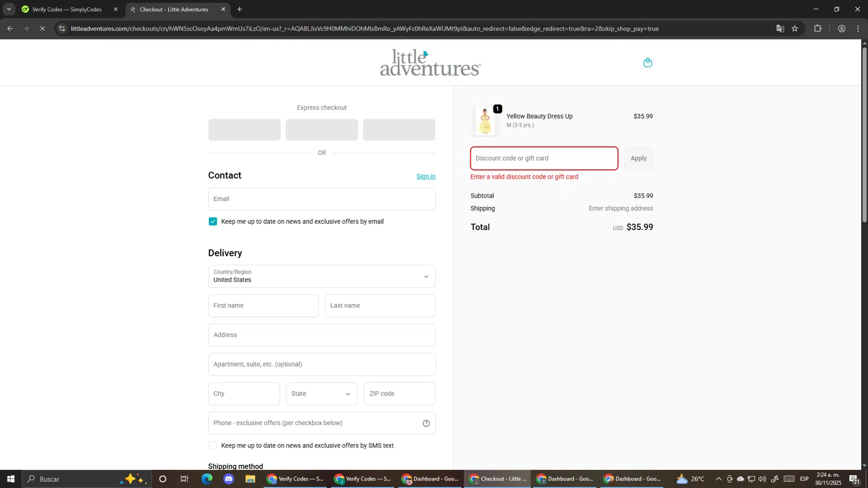This screenshot has height=488, width=868.
Task: Click the Email input field
Action: point(322,199)
